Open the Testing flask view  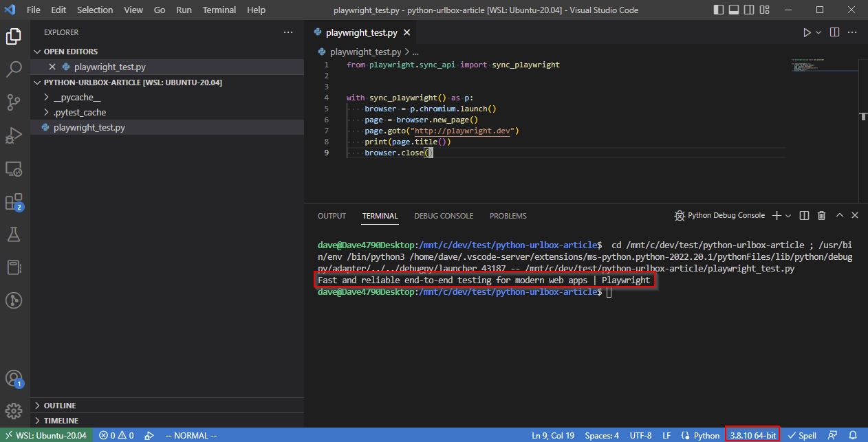click(14, 234)
